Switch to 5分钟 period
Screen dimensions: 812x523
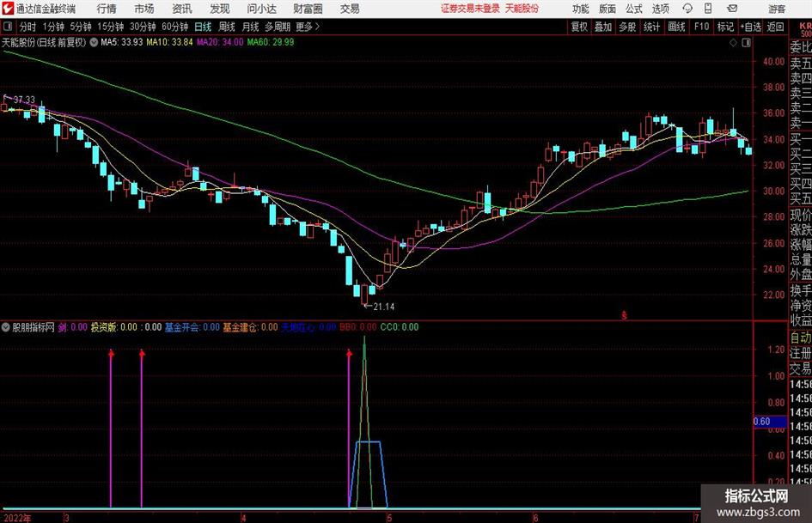coord(80,27)
